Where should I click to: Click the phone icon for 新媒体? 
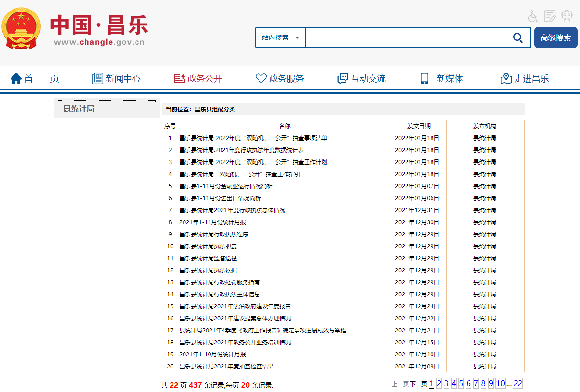424,78
